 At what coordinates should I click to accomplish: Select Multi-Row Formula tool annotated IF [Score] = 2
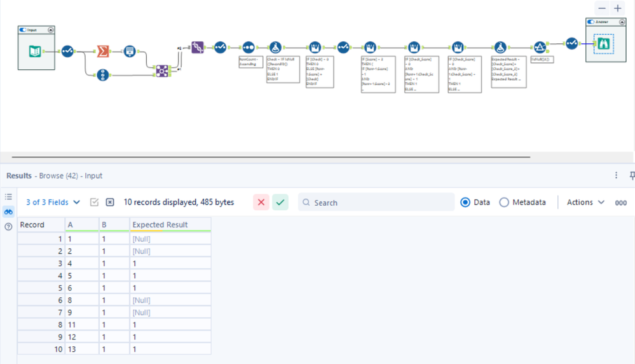tap(370, 48)
